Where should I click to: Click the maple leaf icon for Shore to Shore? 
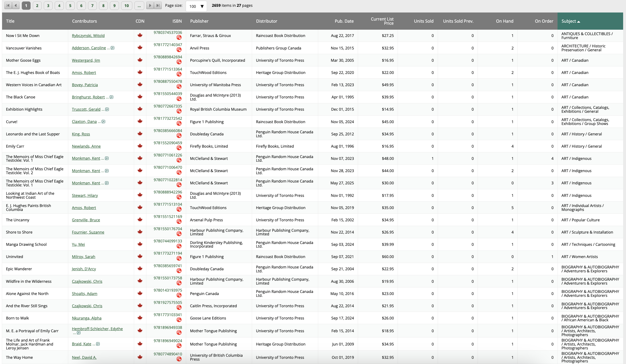coord(140,232)
